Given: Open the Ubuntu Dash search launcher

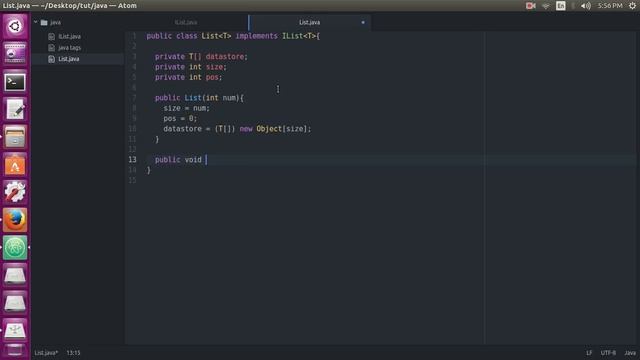Looking at the screenshot, I should [15, 27].
